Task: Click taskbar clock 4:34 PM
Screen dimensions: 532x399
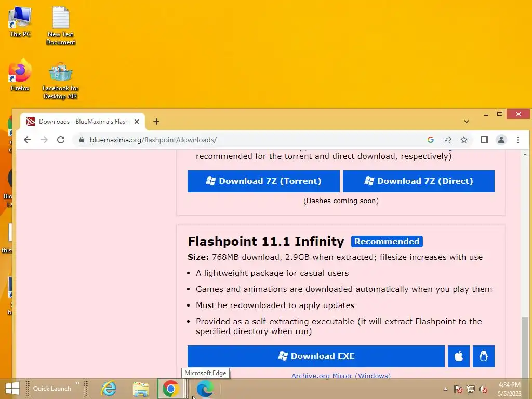Action: (x=509, y=389)
